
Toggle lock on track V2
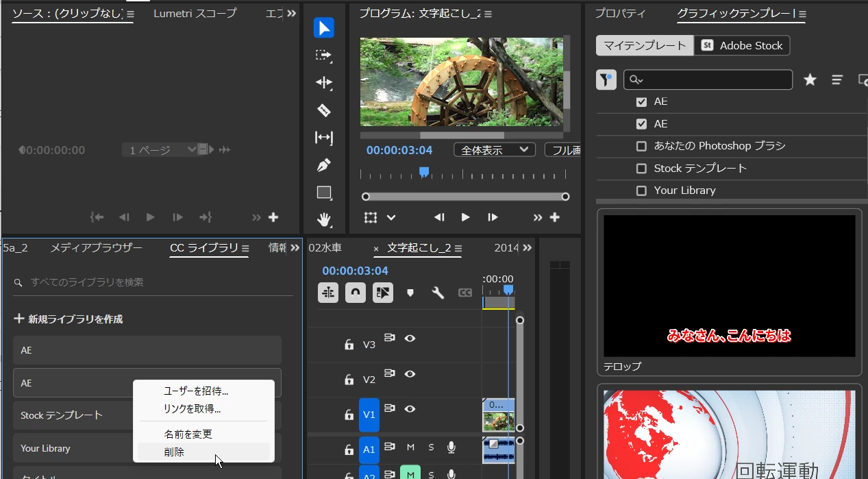tap(349, 379)
